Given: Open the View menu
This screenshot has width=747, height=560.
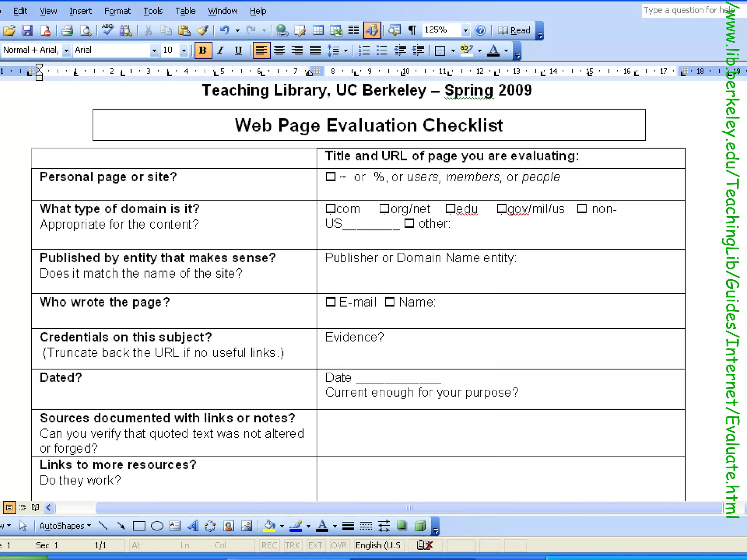Looking at the screenshot, I should click(48, 11).
